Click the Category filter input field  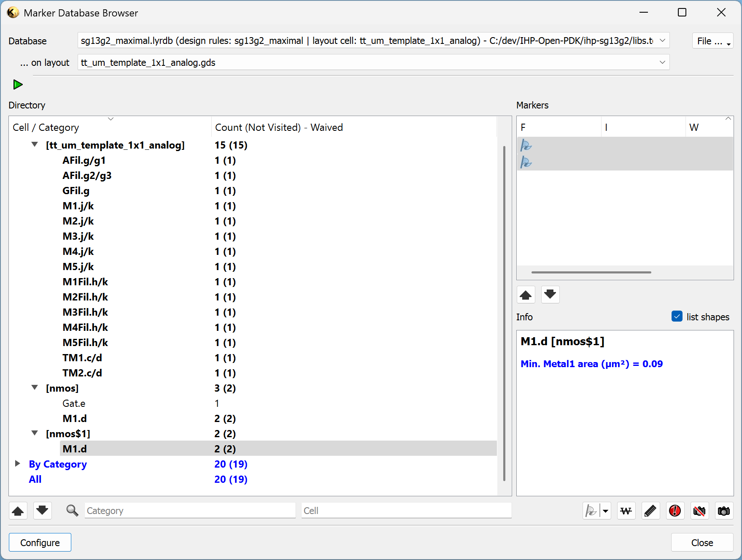190,511
